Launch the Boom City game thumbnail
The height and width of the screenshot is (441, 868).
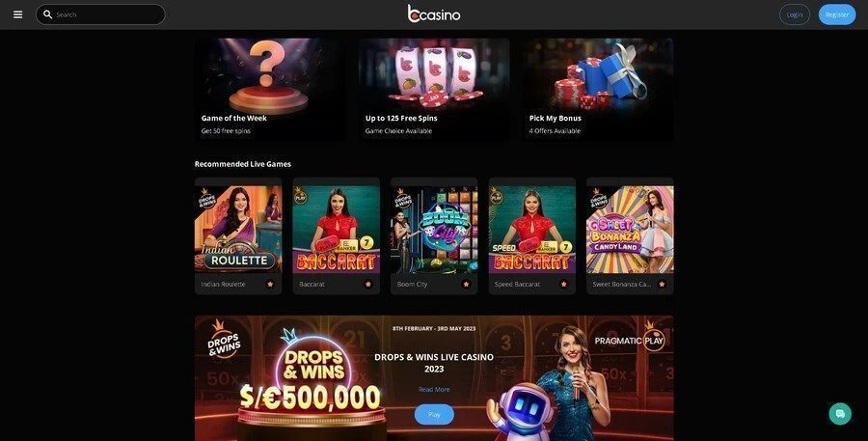(x=434, y=230)
